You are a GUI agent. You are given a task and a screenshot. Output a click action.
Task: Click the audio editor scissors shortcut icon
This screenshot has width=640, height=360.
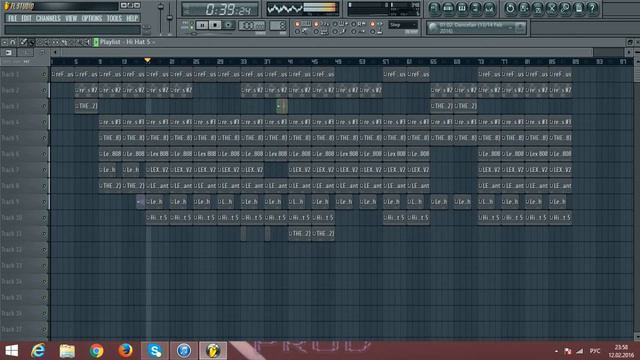(x=551, y=8)
